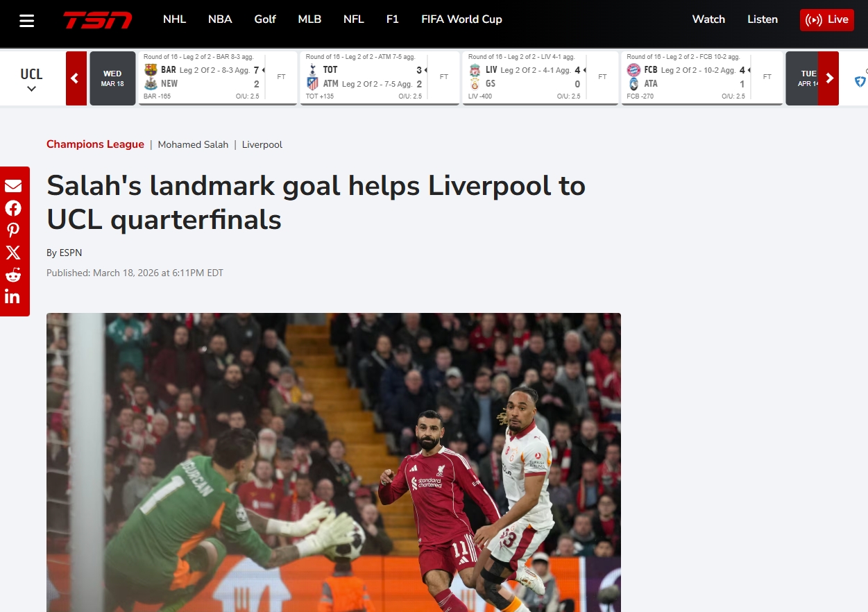Go to FIFA World Cup section
The height and width of the screenshot is (612, 868).
coord(461,19)
